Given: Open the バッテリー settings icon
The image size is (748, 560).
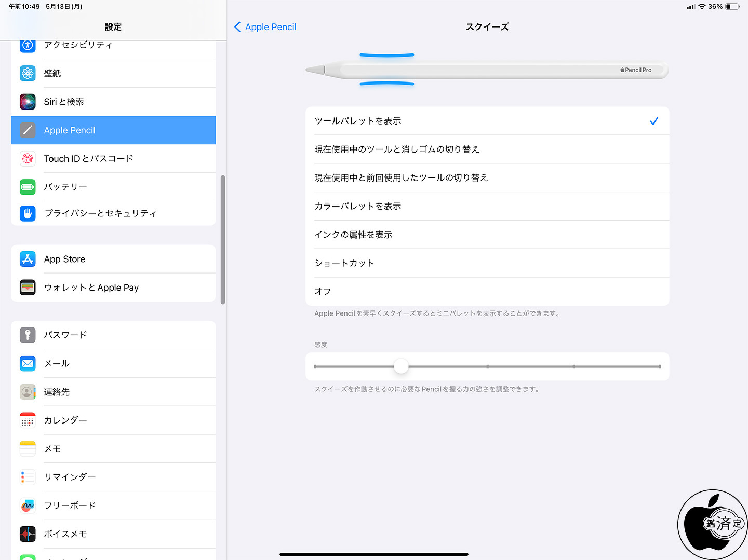Looking at the screenshot, I should click(28, 187).
